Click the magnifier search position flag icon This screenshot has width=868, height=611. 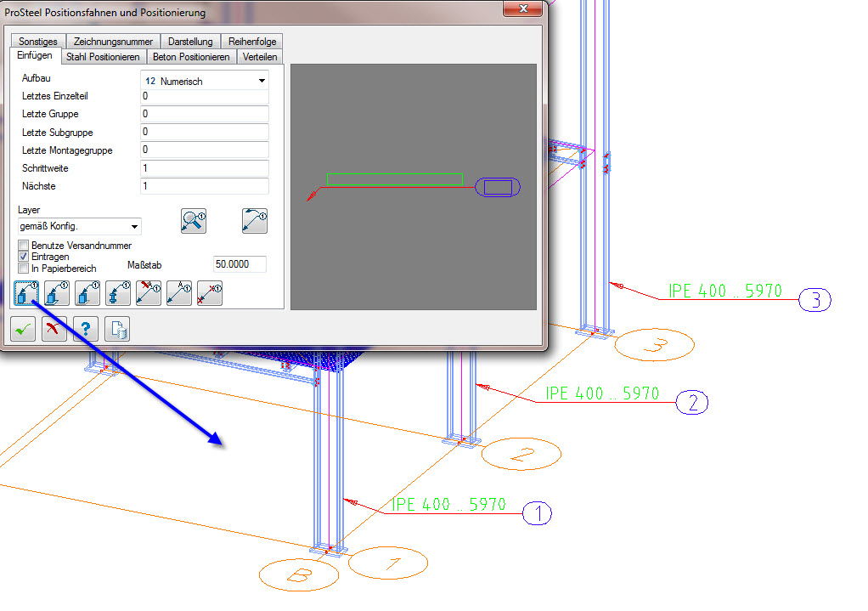pos(194,221)
